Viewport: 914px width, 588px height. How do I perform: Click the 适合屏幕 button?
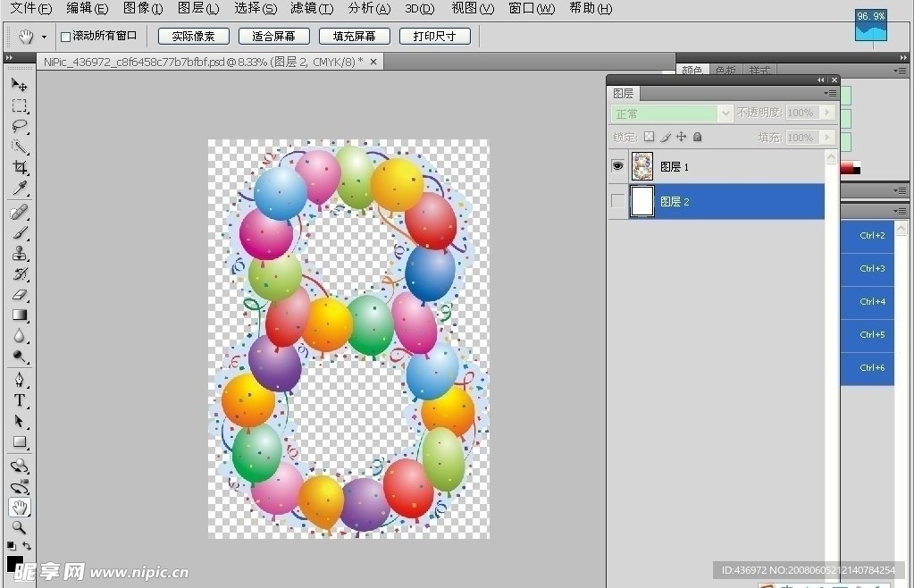[274, 36]
